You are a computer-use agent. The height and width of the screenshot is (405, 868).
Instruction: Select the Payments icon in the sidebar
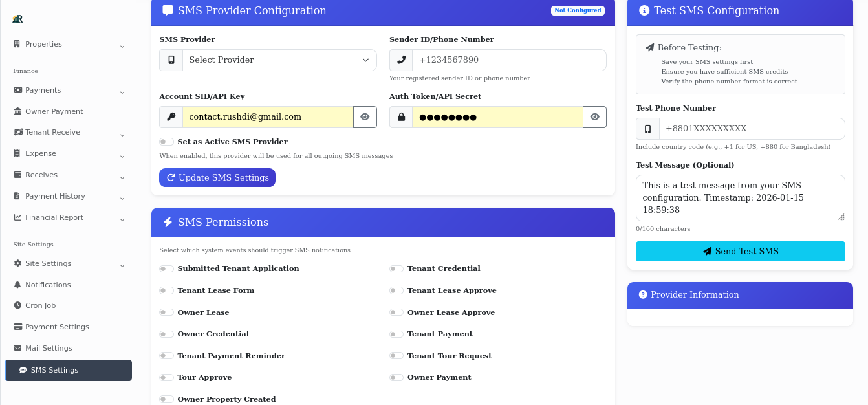tap(16, 90)
